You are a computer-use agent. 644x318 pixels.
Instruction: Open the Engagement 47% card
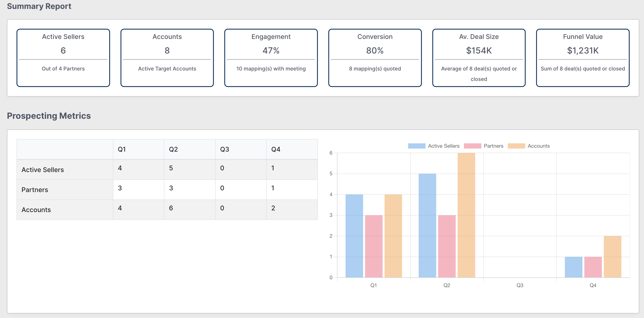(271, 58)
